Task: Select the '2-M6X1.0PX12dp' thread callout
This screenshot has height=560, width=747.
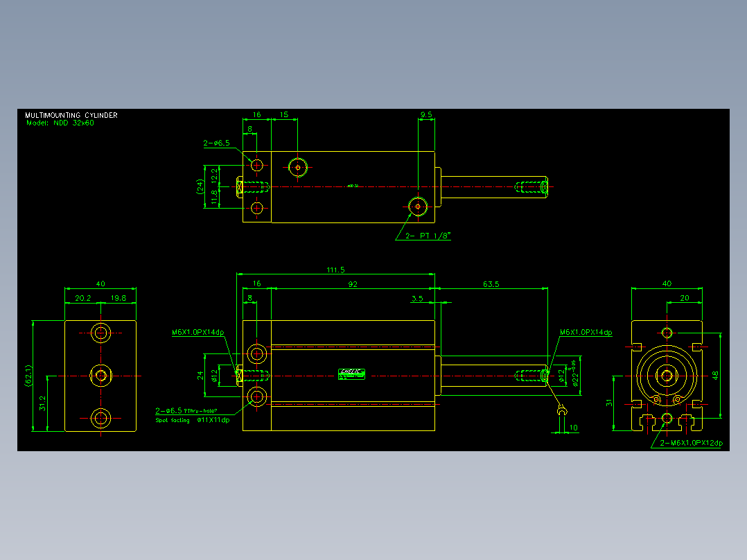Action: (691, 443)
